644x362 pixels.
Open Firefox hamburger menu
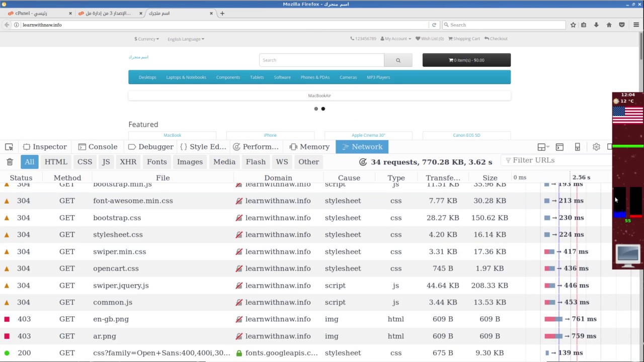(x=636, y=25)
